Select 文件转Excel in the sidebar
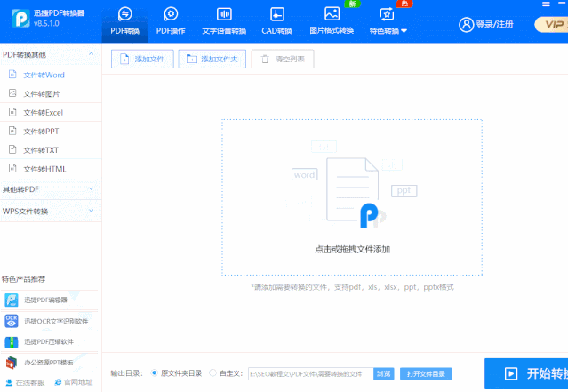This screenshot has height=392, width=568. click(x=51, y=113)
